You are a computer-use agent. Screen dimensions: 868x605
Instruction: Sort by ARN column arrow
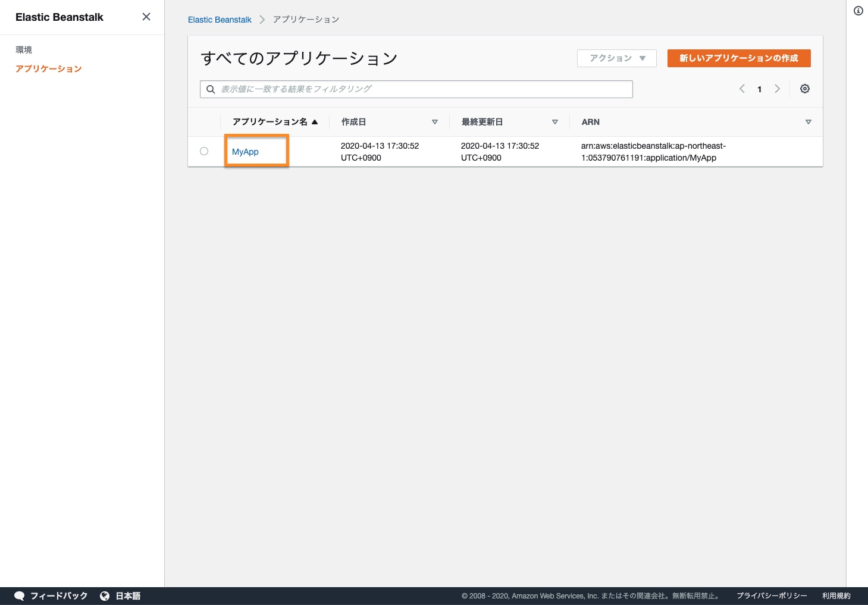pyautogui.click(x=808, y=122)
